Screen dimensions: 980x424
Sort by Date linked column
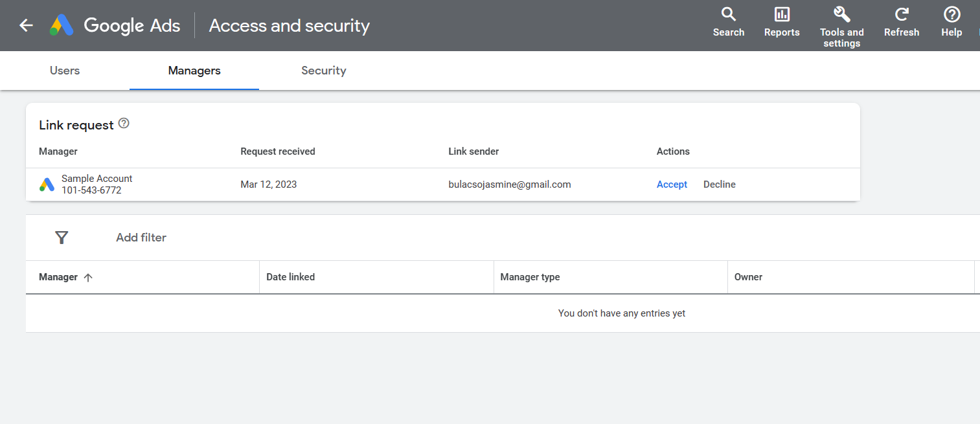tap(291, 277)
